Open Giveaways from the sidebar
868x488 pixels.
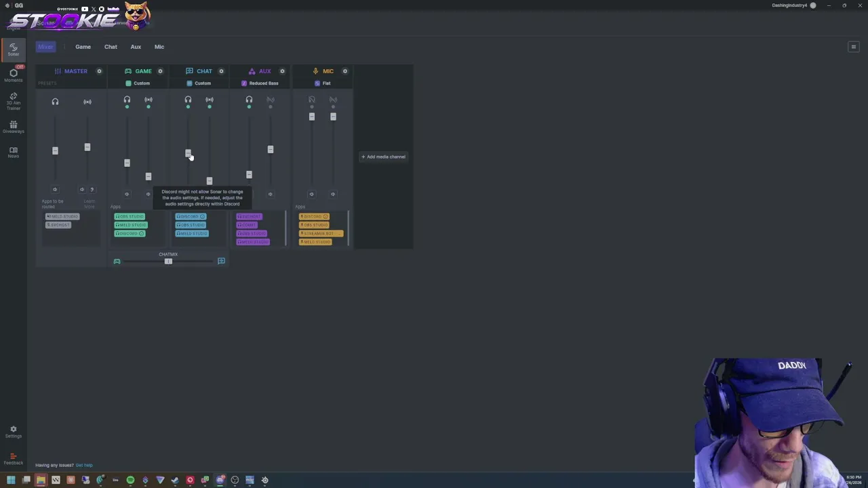(x=13, y=127)
